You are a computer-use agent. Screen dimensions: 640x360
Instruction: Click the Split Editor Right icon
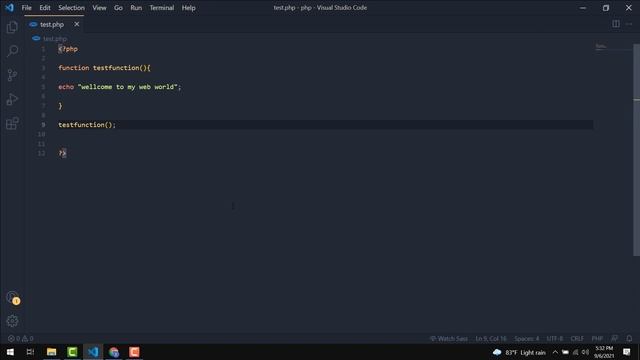coord(616,24)
